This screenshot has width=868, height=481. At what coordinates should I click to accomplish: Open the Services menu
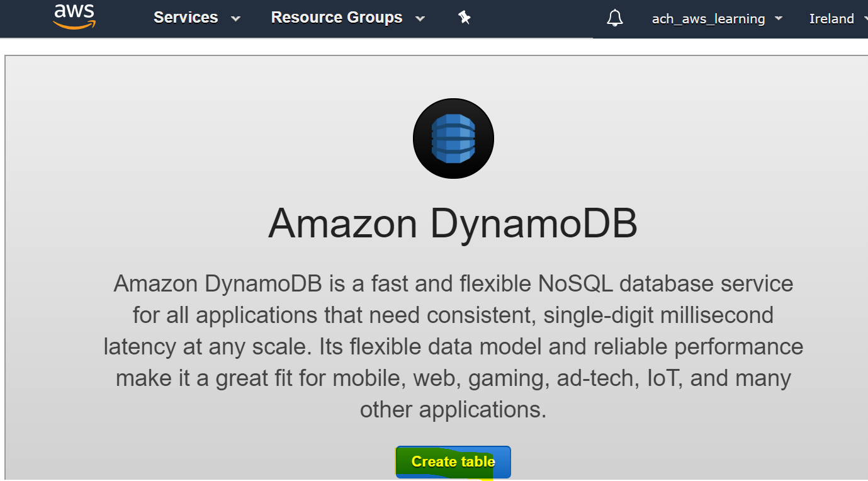tap(186, 18)
